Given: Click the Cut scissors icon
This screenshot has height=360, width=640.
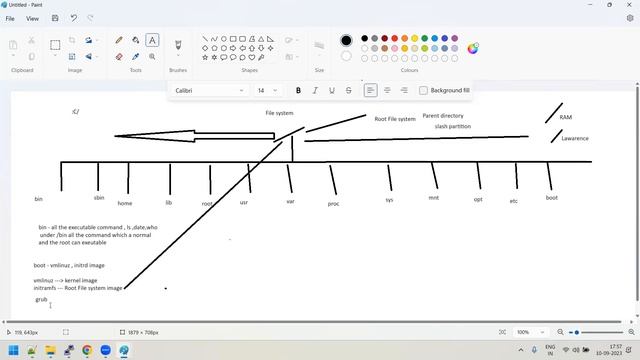Looking at the screenshot, I should coord(31,40).
